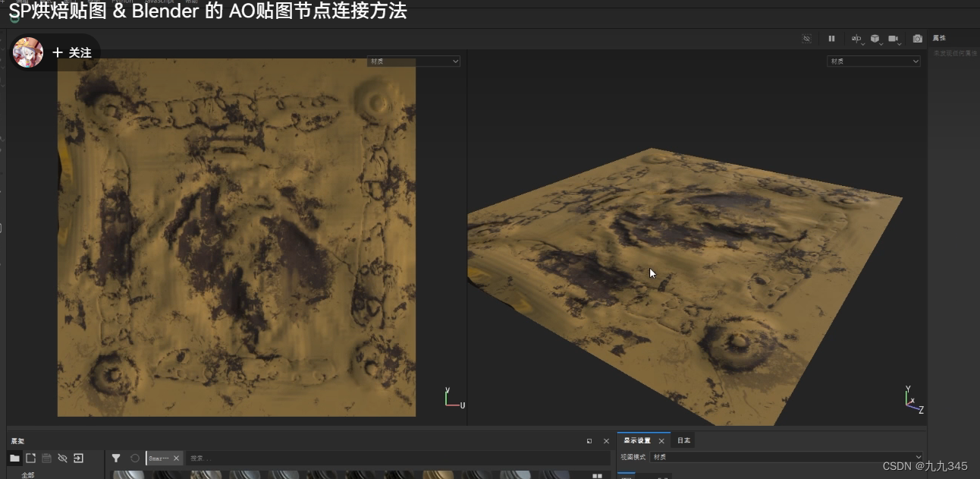
Task: Click the author avatar
Action: (x=28, y=52)
